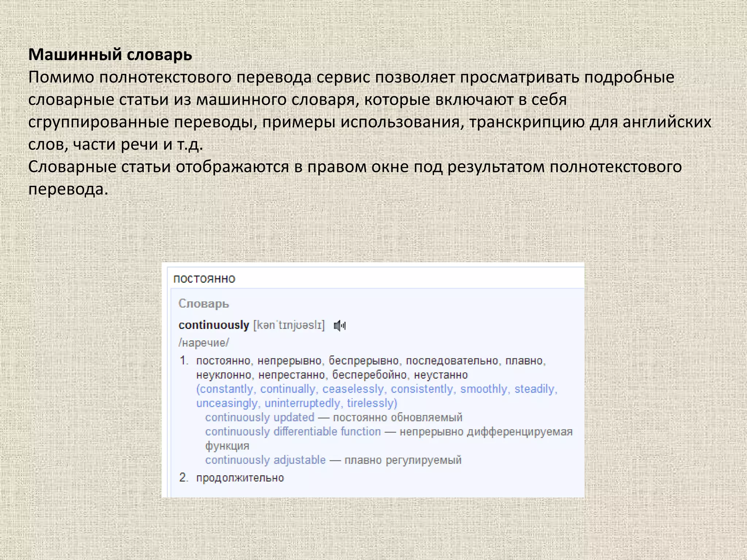Click the translation беспрерывно in meaning 1
747x560 pixels.
(364, 361)
